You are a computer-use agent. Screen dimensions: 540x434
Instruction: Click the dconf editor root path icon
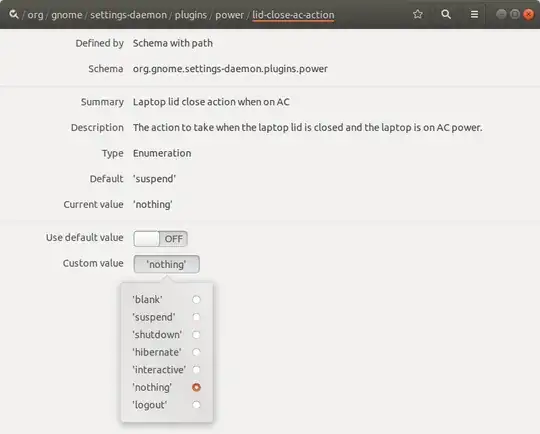coord(14,14)
